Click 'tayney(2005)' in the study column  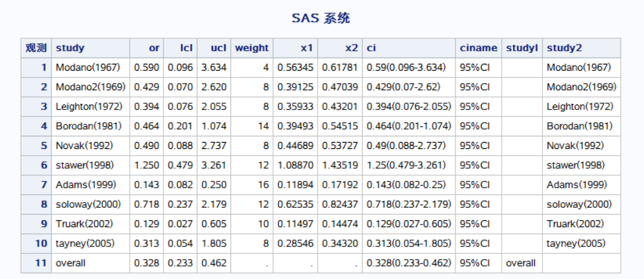[85, 243]
